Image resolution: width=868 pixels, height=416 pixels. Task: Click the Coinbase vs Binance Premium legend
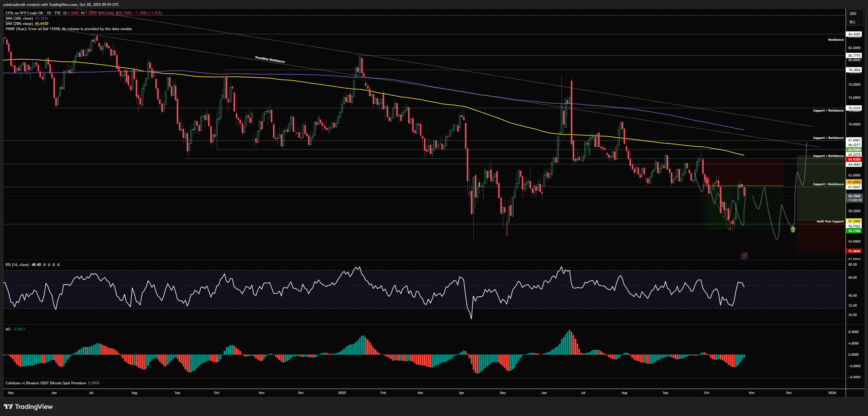click(45, 383)
